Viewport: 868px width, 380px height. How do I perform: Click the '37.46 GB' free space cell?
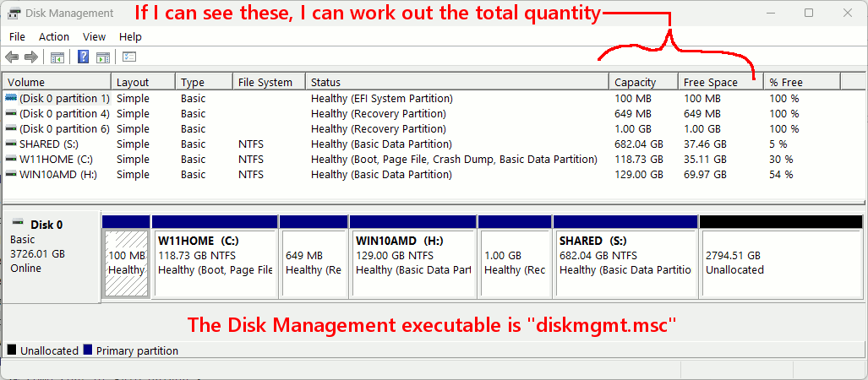705,144
